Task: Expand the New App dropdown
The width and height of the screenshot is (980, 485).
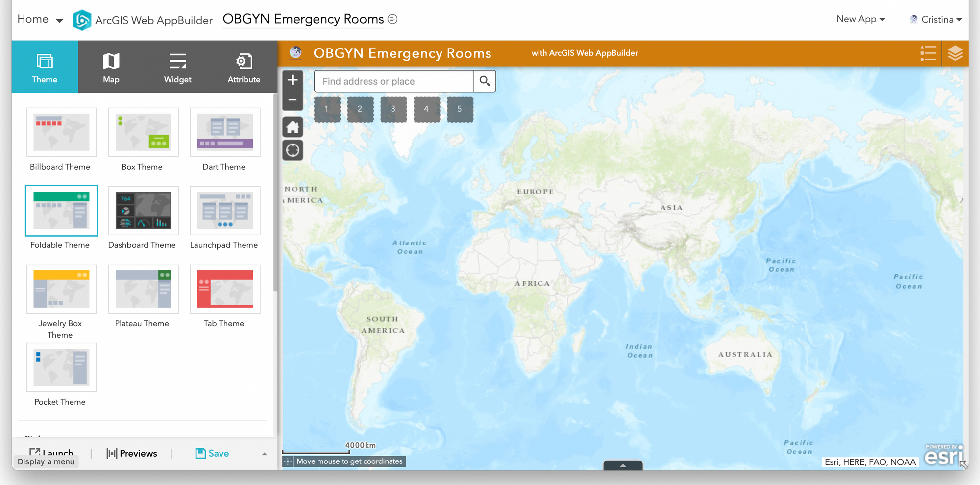Action: tap(861, 19)
